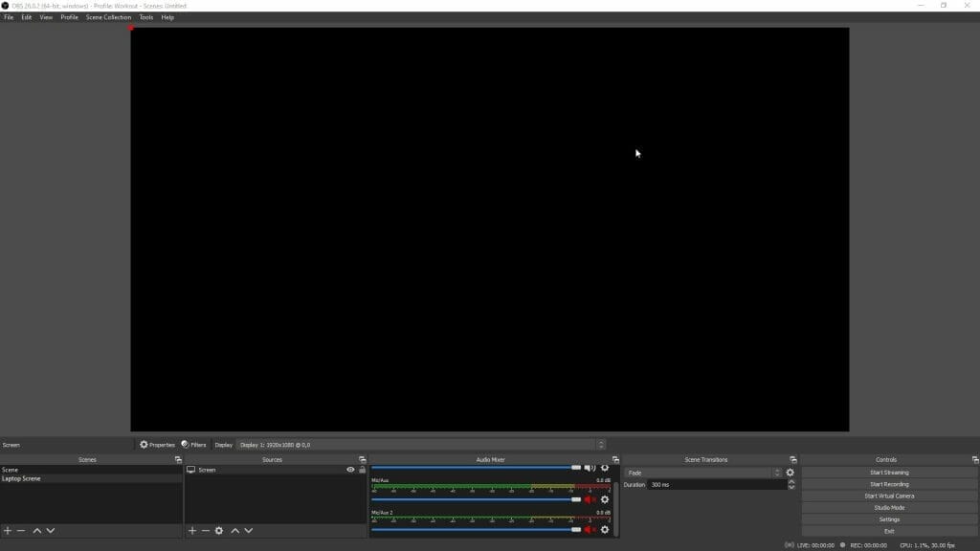The image size is (980, 551).
Task: Hide the Screen source with eye icon
Action: (349, 470)
